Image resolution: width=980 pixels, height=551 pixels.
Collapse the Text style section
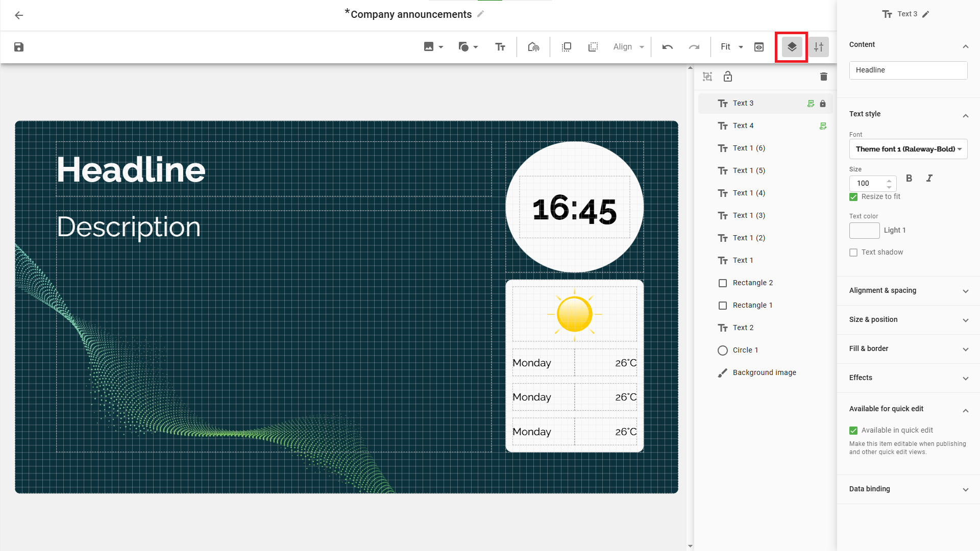(x=965, y=116)
